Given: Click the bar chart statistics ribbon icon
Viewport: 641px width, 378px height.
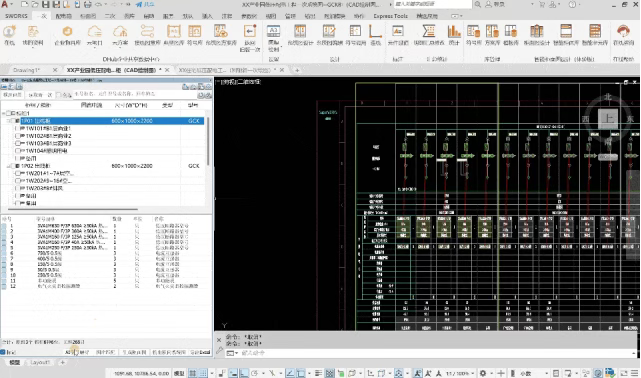Looking at the screenshot, I should tap(454, 31).
